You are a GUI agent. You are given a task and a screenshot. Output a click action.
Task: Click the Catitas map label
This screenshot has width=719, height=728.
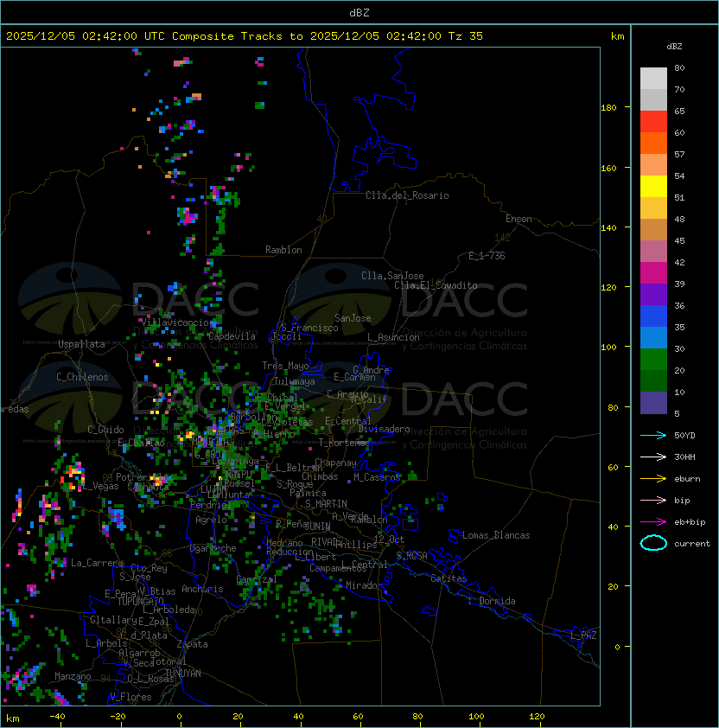(x=449, y=578)
